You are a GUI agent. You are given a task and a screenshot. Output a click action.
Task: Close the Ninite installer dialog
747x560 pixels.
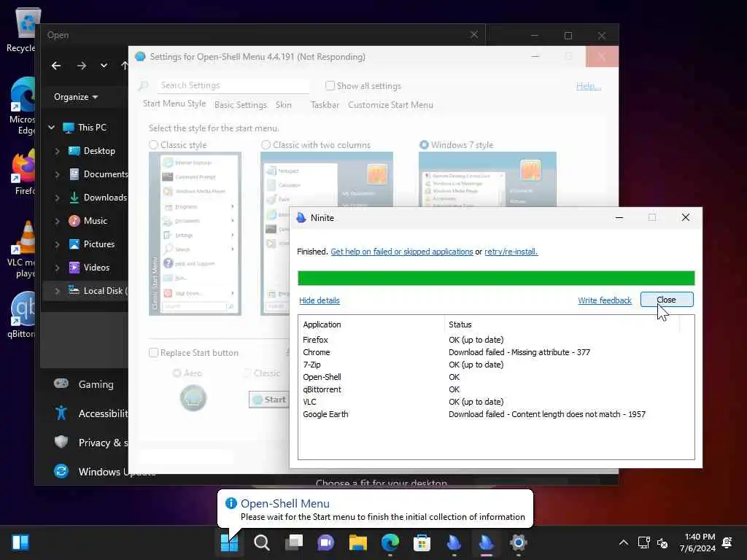pyautogui.click(x=667, y=300)
